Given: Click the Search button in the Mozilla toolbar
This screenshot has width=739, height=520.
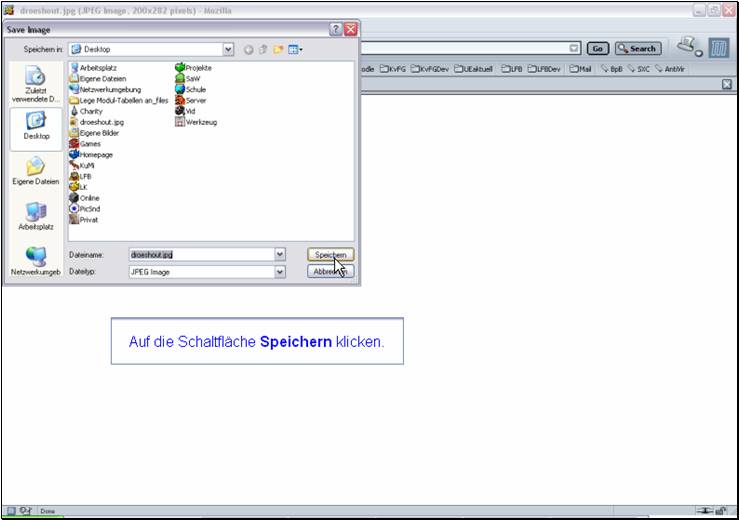Looking at the screenshot, I should tap(637, 48).
